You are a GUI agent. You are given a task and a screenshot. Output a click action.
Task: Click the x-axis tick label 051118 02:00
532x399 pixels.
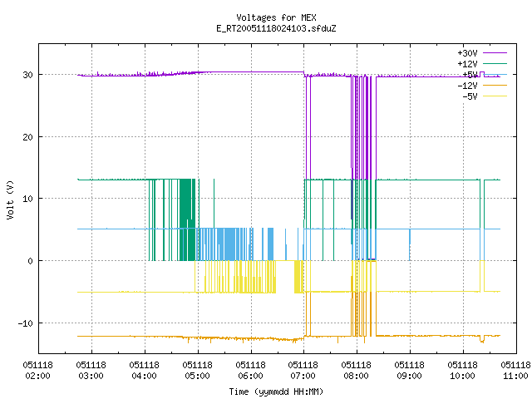(x=38, y=370)
